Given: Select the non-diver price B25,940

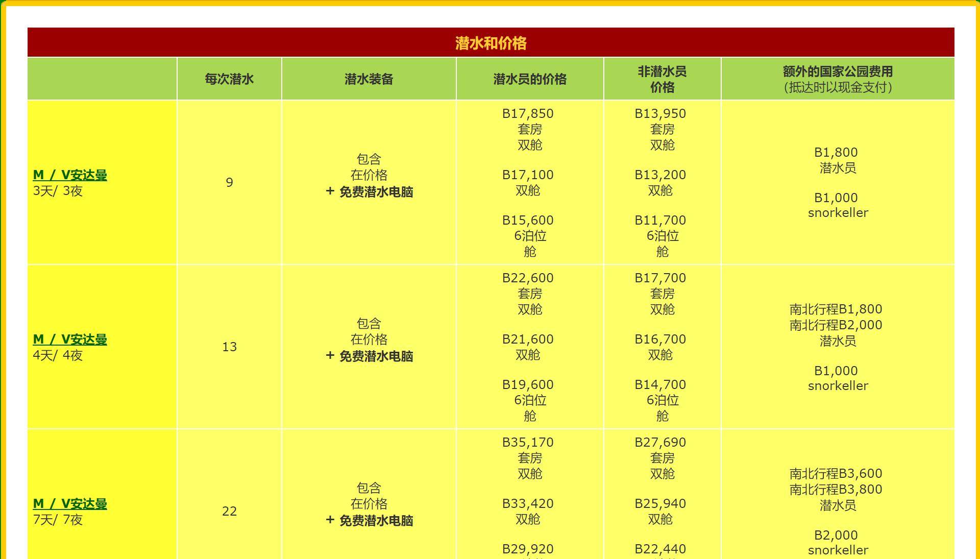Looking at the screenshot, I should click(660, 503).
